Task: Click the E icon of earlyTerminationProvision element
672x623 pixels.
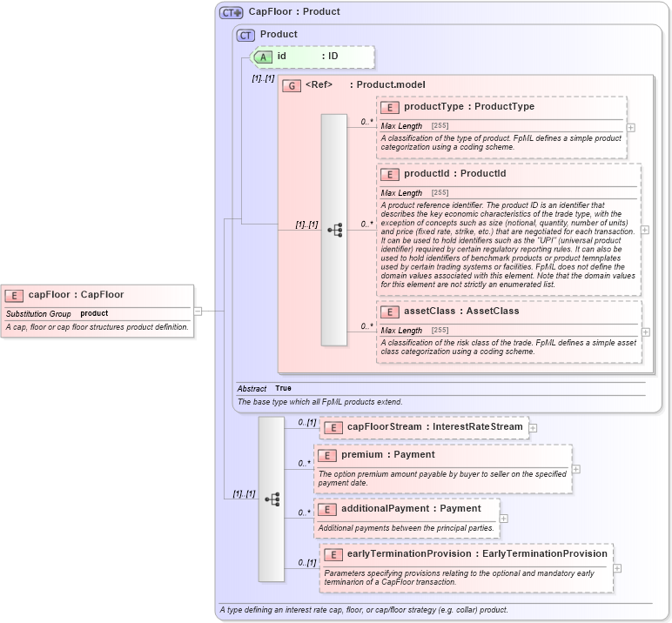Action: (x=333, y=555)
